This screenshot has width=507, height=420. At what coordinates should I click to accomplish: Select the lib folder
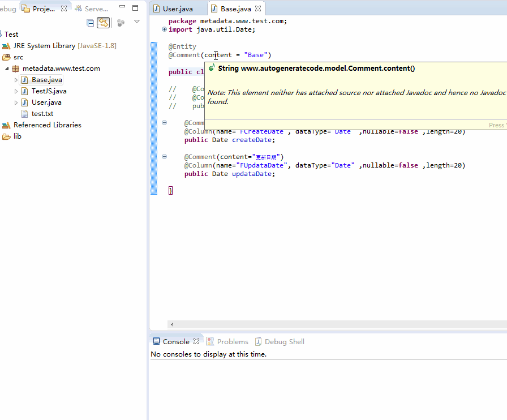(x=15, y=136)
